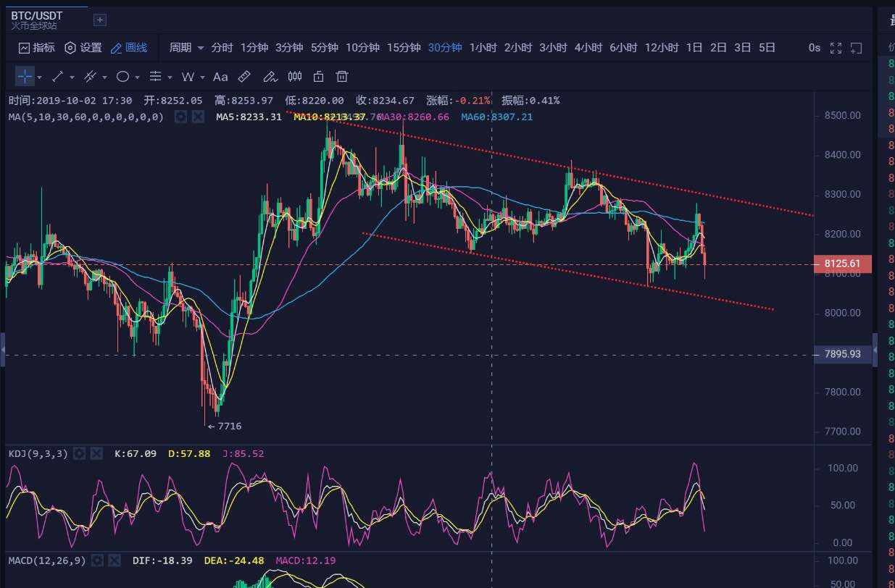Add a new chart tab with plus
This screenshot has height=588, width=895.
click(100, 20)
